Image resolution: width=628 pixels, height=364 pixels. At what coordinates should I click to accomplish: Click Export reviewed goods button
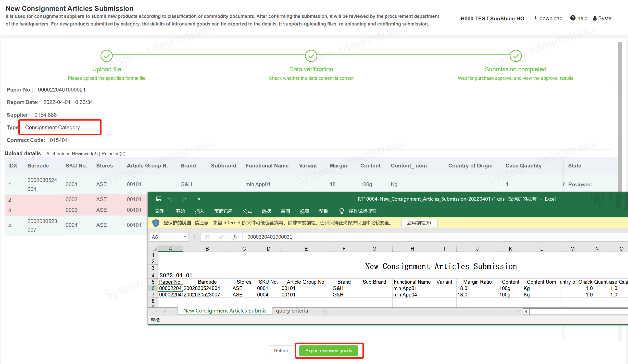coord(329,350)
